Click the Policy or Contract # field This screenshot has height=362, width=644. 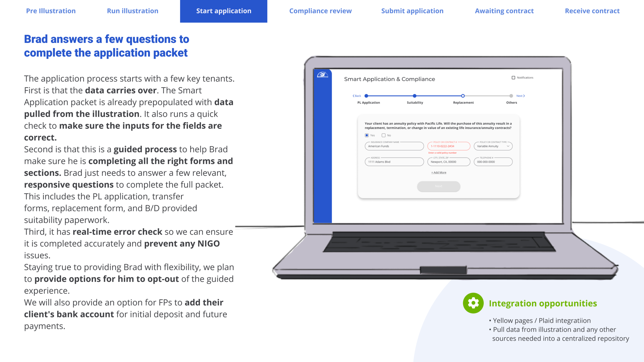(x=448, y=146)
